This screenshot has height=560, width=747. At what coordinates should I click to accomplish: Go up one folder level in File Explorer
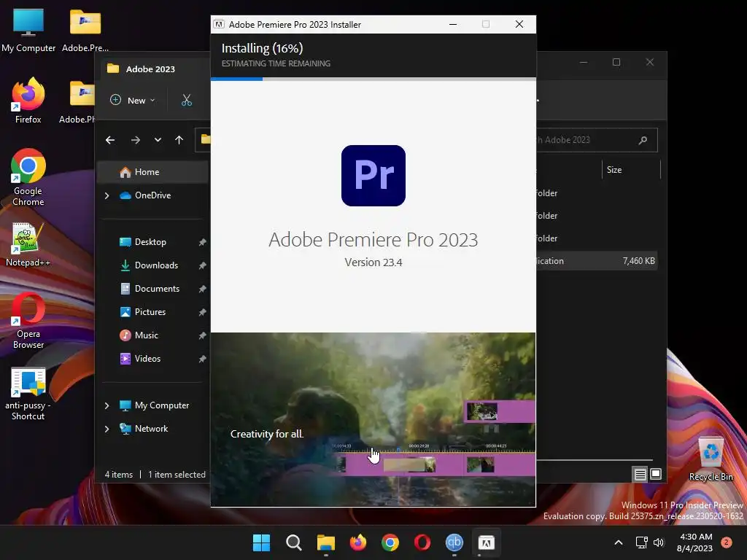(179, 140)
